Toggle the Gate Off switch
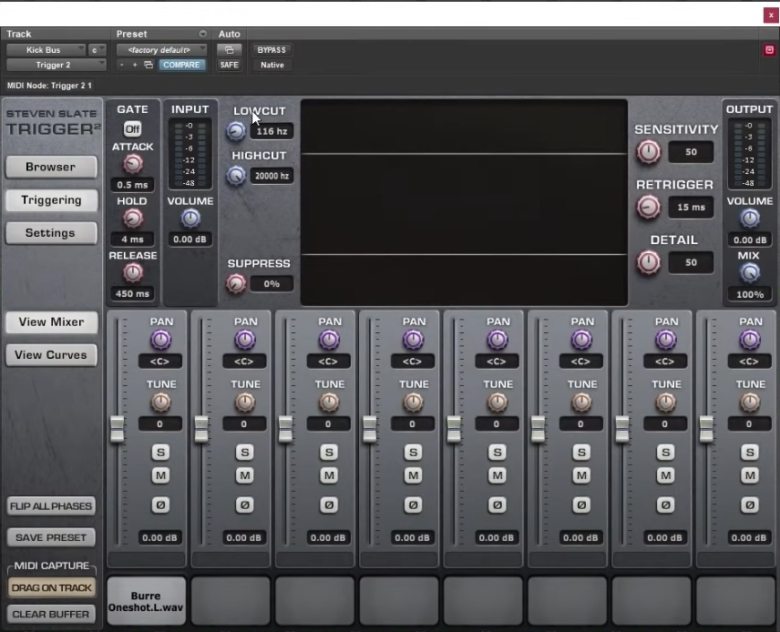 132,129
